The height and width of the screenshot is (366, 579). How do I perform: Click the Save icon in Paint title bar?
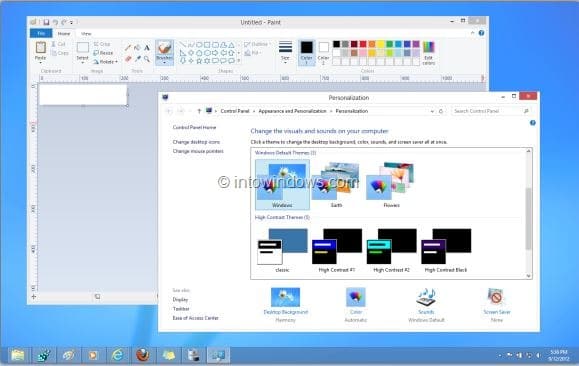click(x=46, y=22)
